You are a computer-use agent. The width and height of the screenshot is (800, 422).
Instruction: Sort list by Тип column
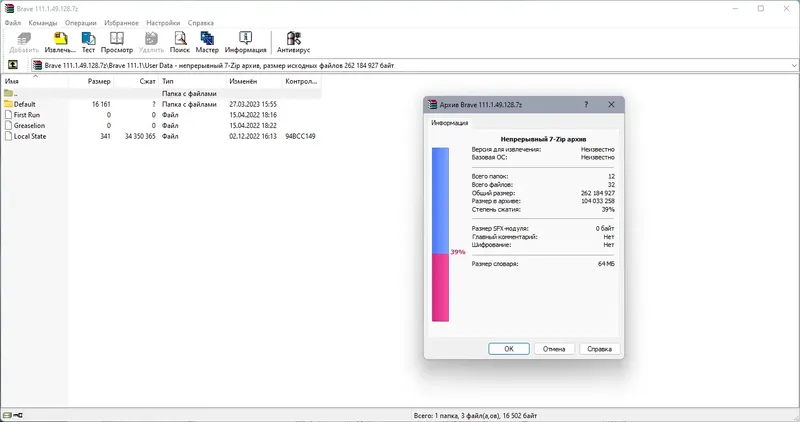[x=192, y=81]
